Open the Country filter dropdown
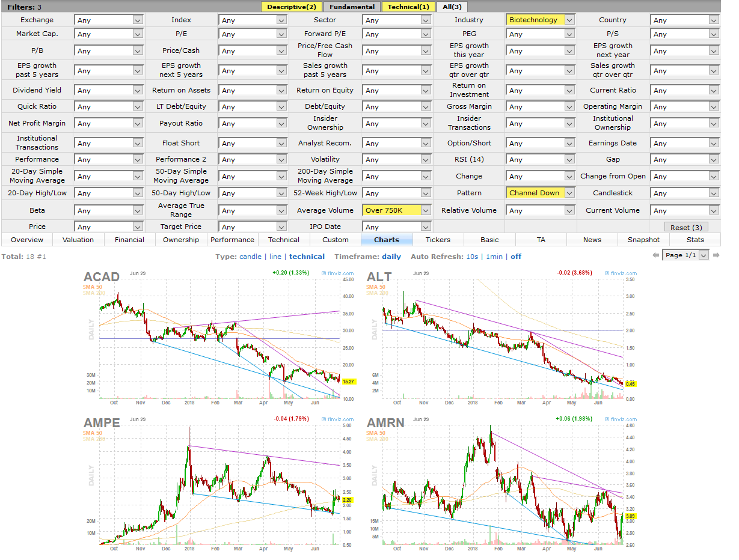Screen dimensions: 739x560 (x=684, y=20)
